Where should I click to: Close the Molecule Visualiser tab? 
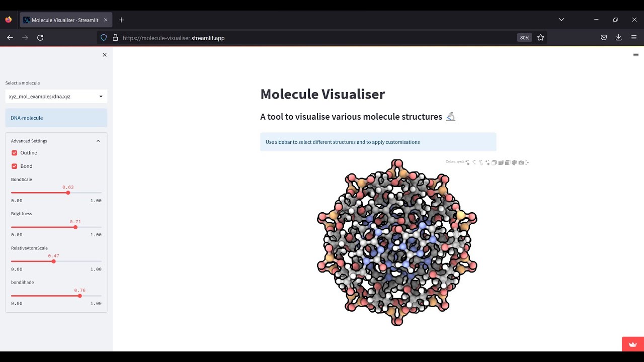[106, 20]
